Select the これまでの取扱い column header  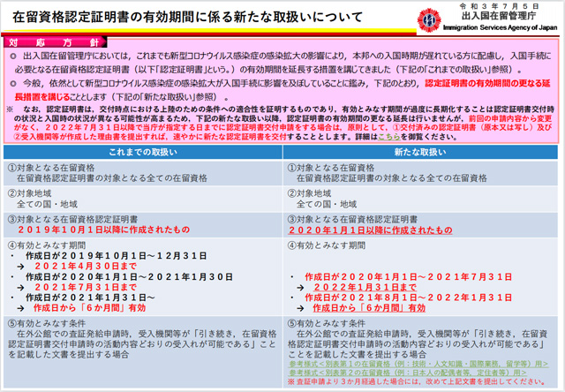tap(143, 152)
